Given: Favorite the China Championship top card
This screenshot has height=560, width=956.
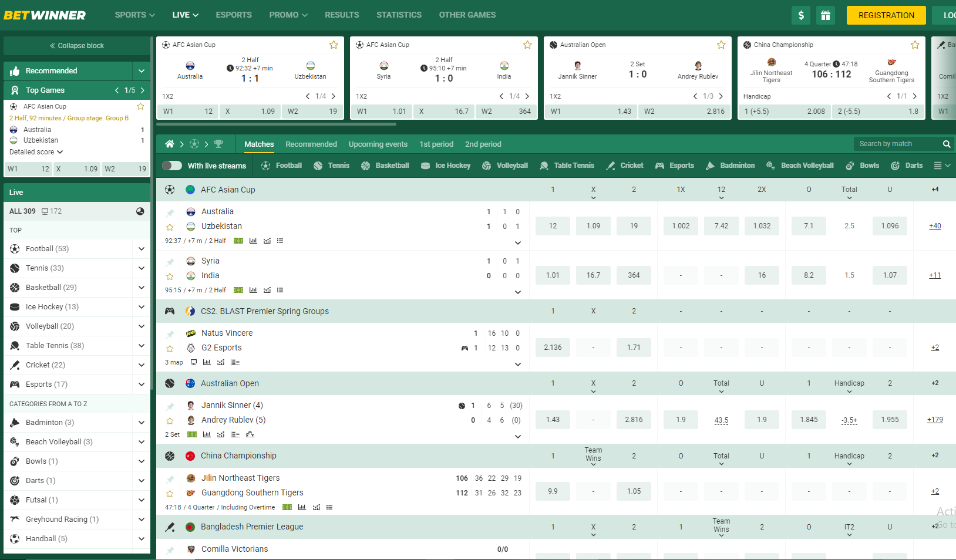Looking at the screenshot, I should [915, 45].
